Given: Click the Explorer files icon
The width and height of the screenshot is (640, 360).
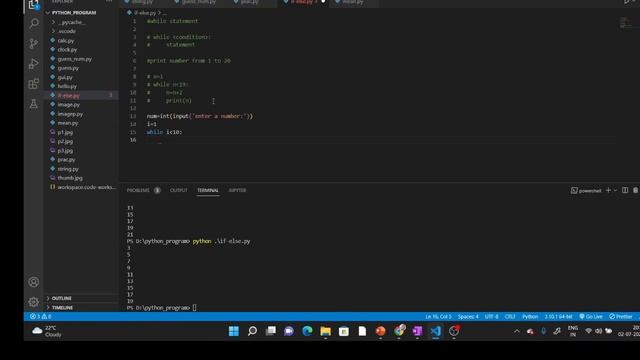Looking at the screenshot, I should point(34,4).
